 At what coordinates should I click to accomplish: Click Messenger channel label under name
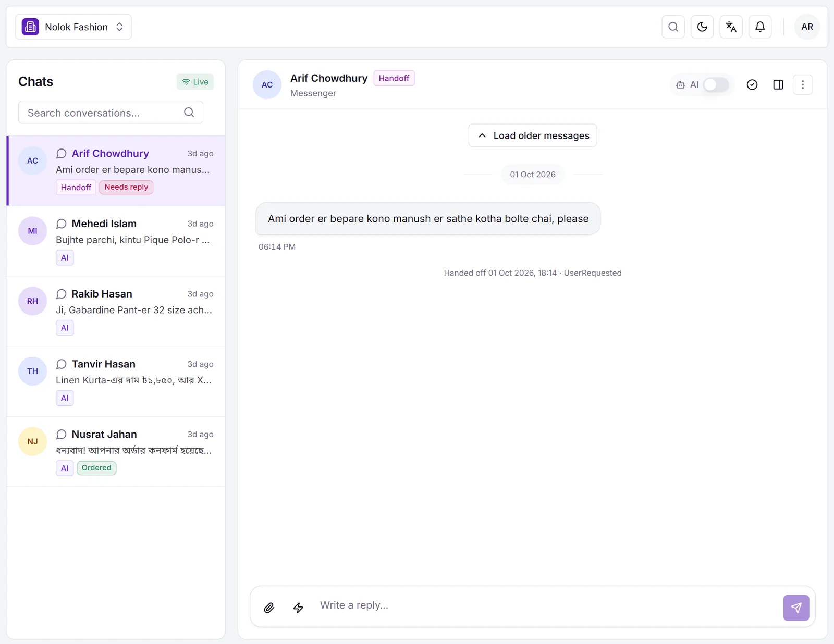tap(313, 93)
